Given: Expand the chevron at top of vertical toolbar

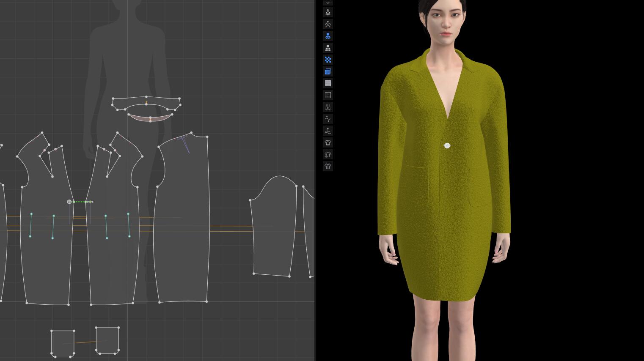Looking at the screenshot, I should click(328, 3).
